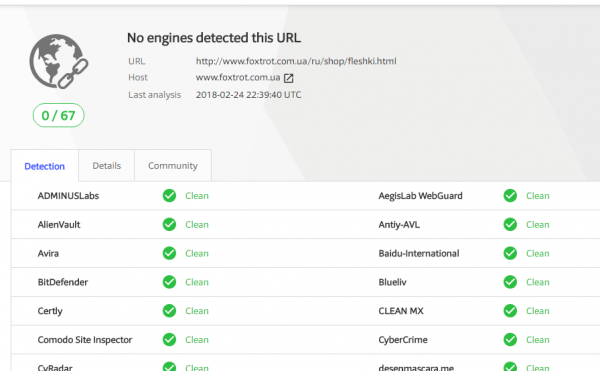The image size is (600, 371).
Task: Click the green checkmark for ADMINUSLabs
Action: [x=169, y=195]
